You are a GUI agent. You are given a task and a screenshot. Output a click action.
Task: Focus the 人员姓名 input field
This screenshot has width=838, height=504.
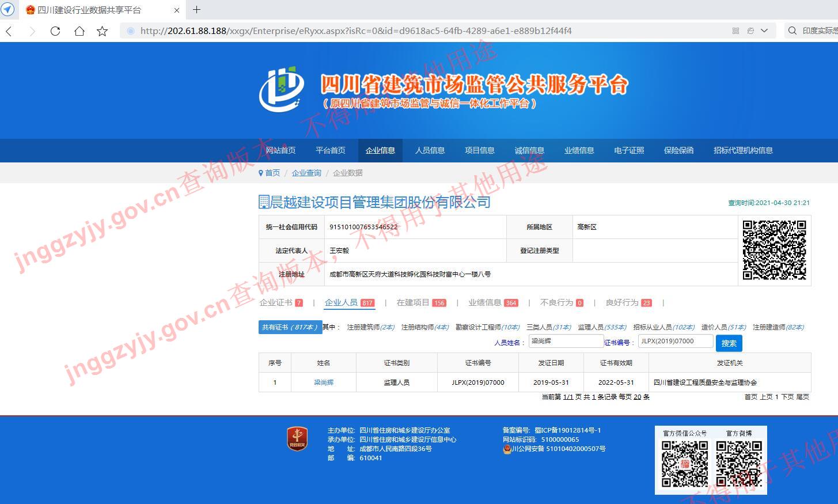tap(566, 342)
